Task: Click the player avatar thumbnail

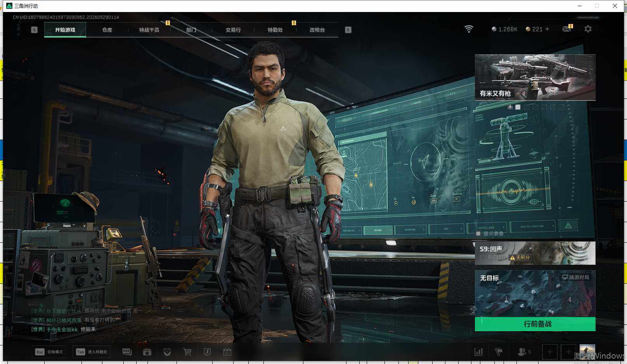Action: click(587, 352)
